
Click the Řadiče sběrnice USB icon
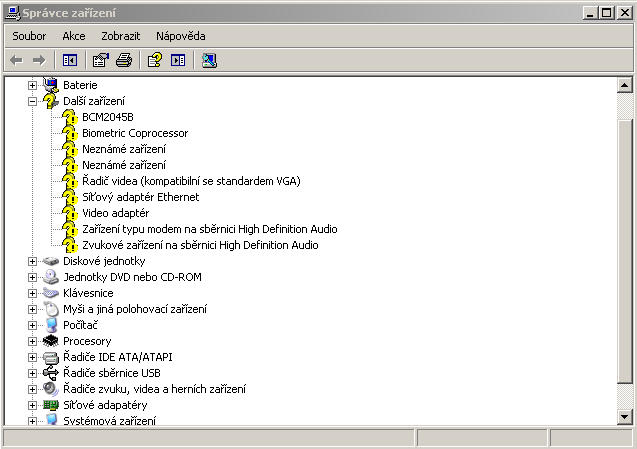tap(51, 373)
